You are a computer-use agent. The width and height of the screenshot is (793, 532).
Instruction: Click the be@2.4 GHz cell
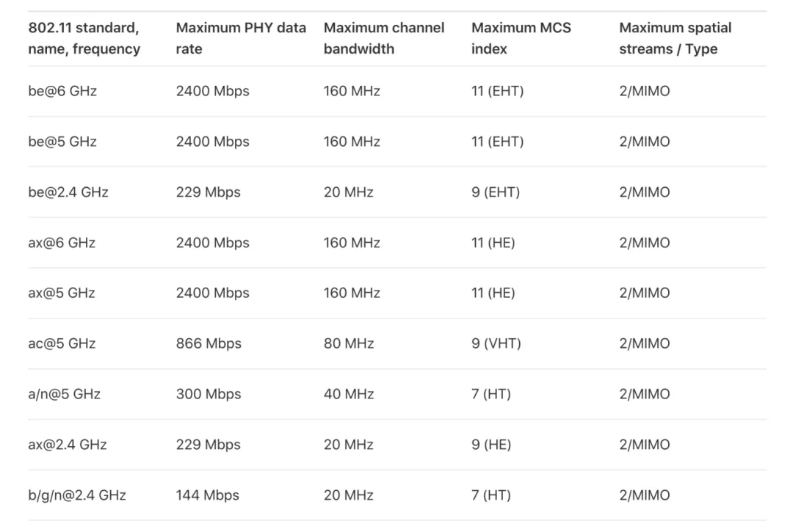68,192
